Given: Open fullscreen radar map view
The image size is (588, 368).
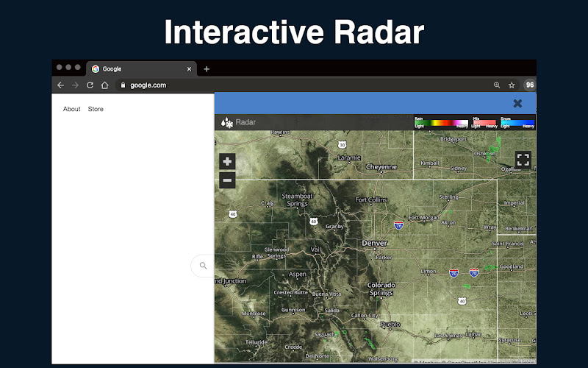Looking at the screenshot, I should [x=523, y=160].
